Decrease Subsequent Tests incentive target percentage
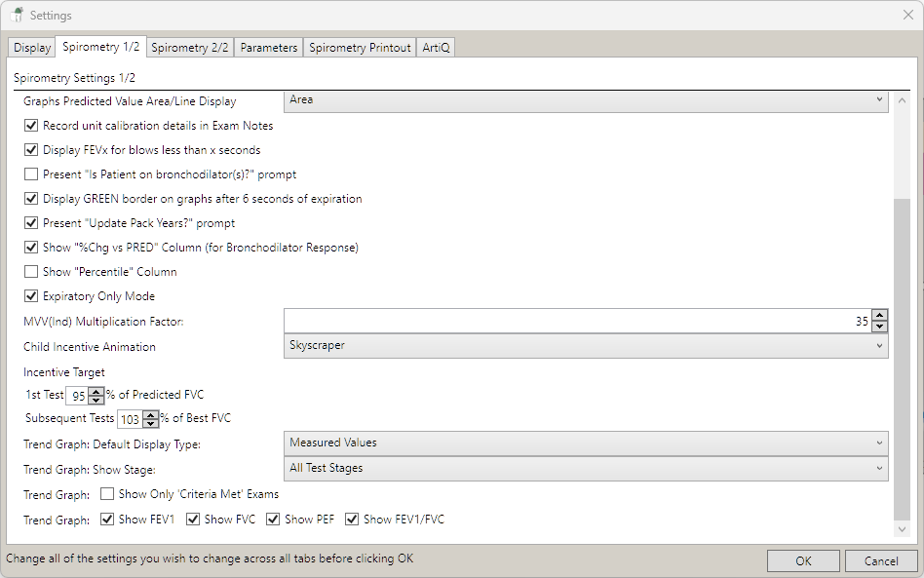Image resolution: width=924 pixels, height=578 pixels. tap(150, 425)
